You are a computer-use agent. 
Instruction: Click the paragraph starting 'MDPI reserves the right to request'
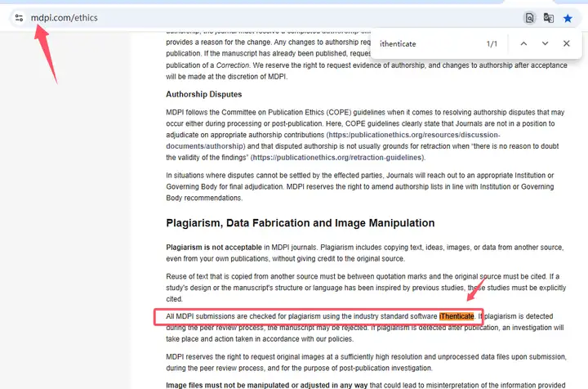point(366,362)
